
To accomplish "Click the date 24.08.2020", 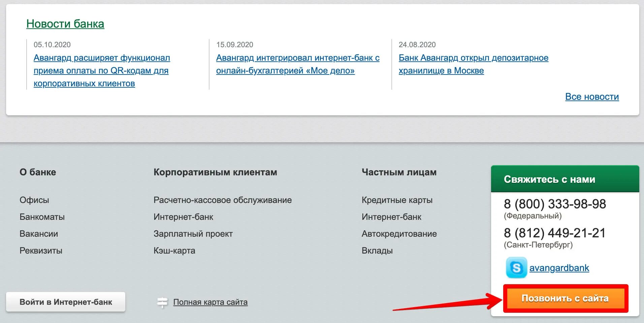I will (417, 45).
